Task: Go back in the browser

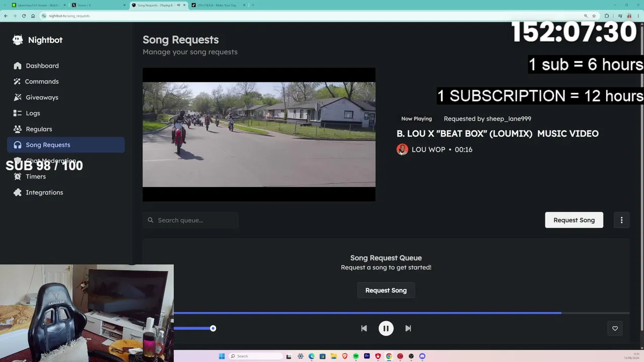Action: point(6,16)
